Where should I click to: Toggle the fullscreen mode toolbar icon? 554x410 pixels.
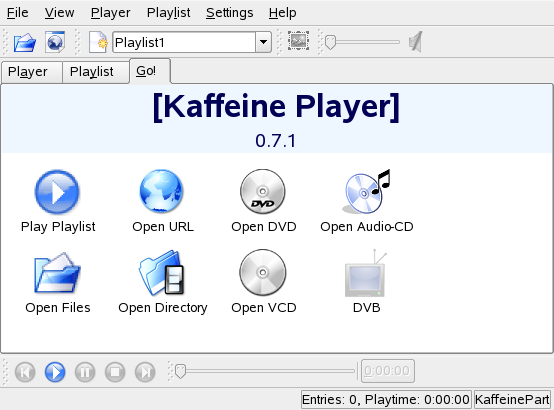299,41
